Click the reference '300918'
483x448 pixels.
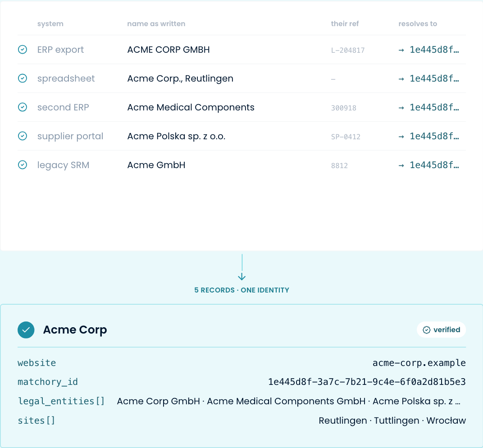coord(343,108)
